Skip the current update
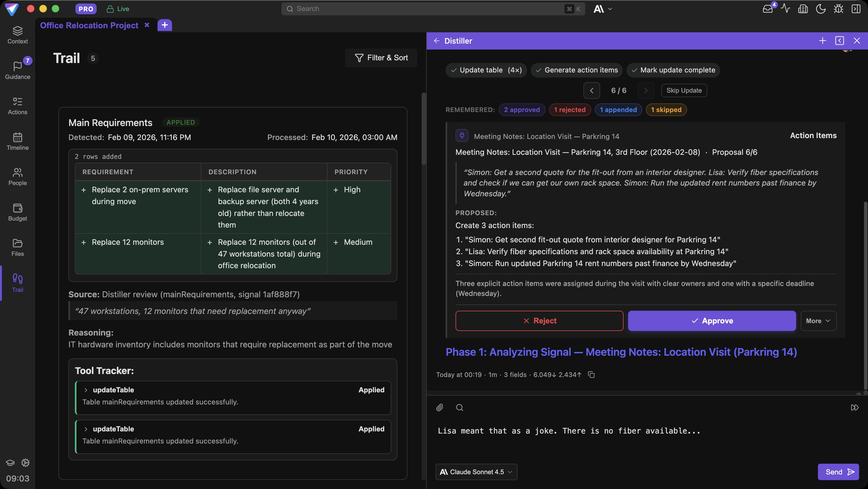 (684, 90)
